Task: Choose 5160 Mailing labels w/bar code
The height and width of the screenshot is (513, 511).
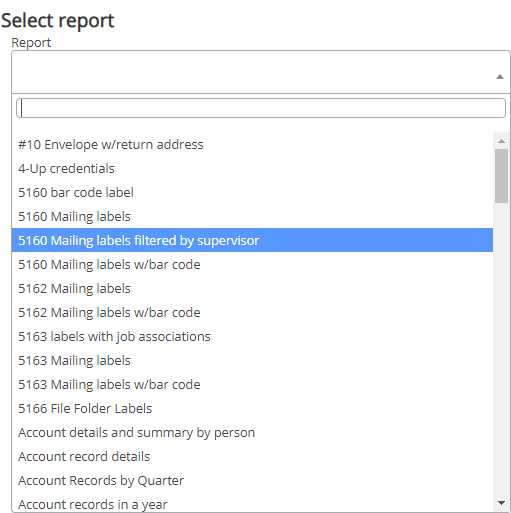Action: pyautogui.click(x=252, y=265)
